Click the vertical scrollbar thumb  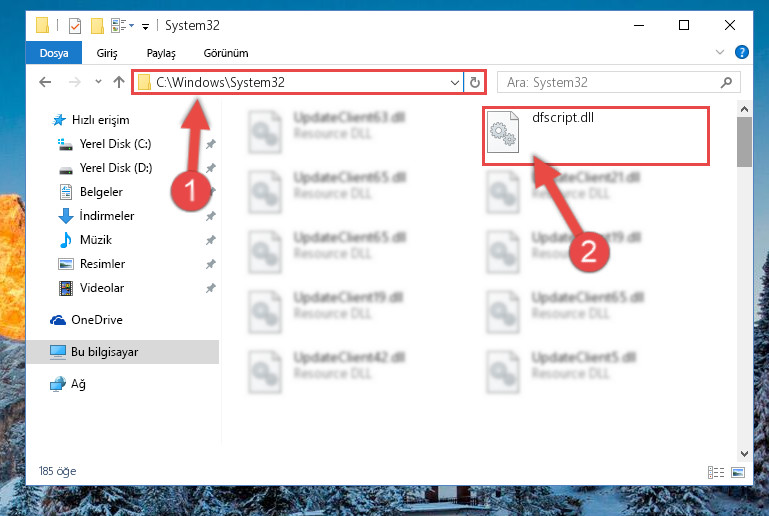point(744,142)
